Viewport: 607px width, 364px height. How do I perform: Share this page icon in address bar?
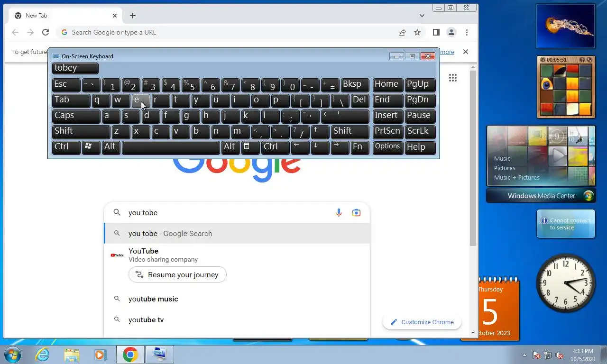[402, 32]
